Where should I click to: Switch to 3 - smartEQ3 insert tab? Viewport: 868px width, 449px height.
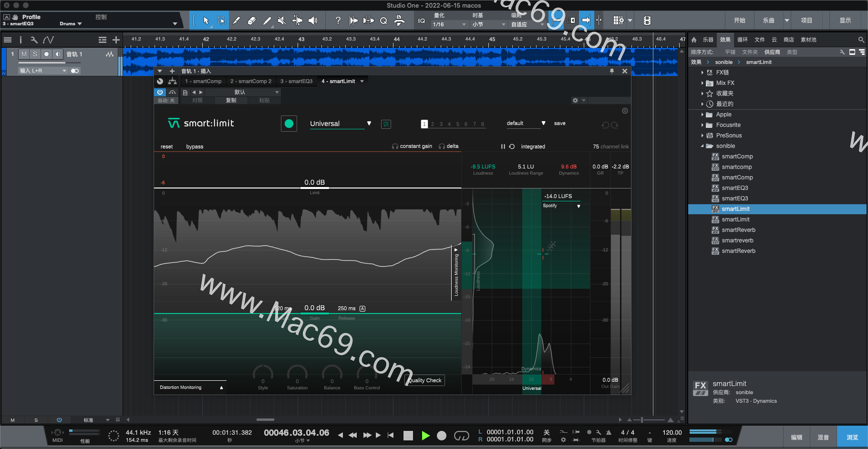[297, 81]
